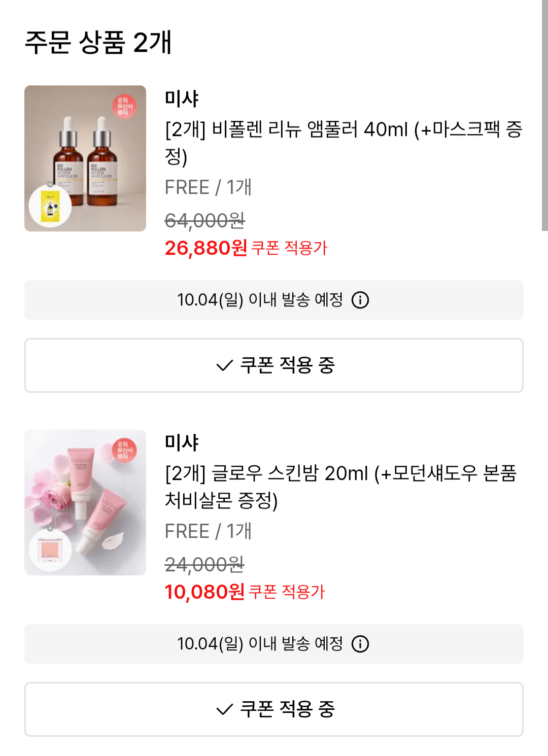Click checkmark icon in second coupon button

point(224,709)
